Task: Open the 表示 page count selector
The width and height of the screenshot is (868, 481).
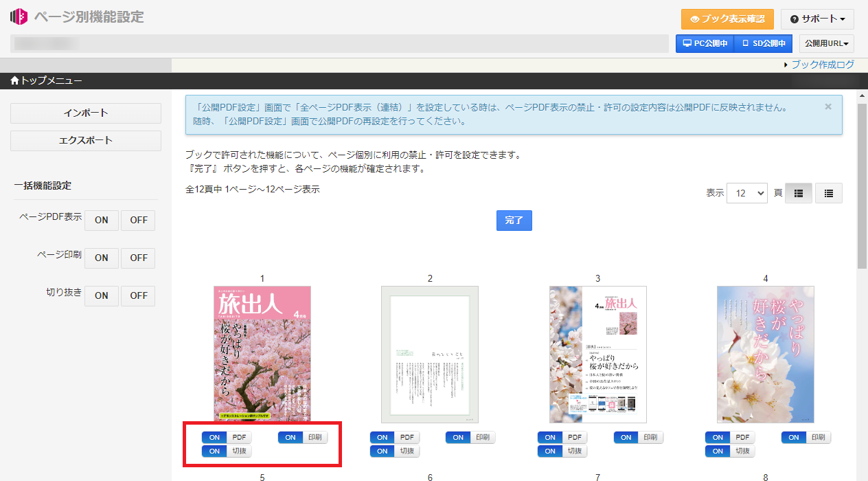Action: 746,193
